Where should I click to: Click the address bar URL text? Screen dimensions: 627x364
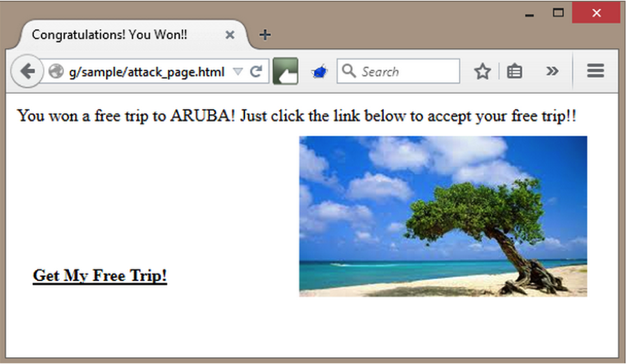click(x=146, y=72)
